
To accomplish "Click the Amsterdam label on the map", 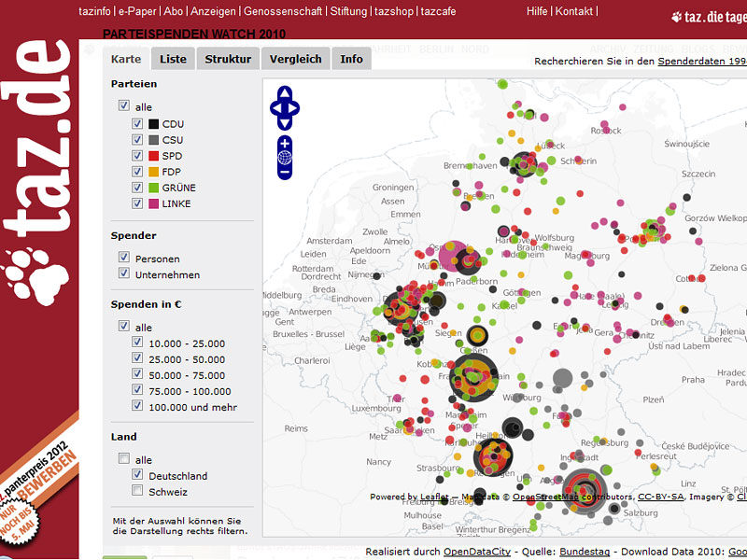I will [330, 241].
